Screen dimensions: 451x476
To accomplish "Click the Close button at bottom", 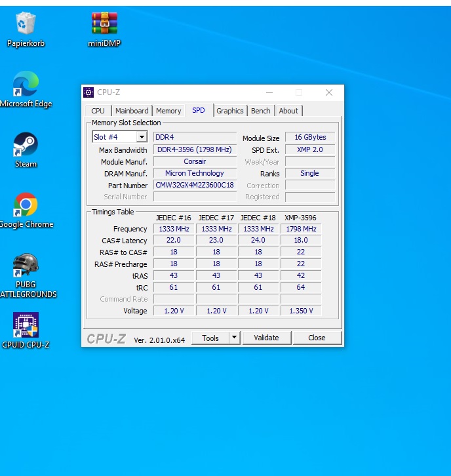I will point(317,338).
